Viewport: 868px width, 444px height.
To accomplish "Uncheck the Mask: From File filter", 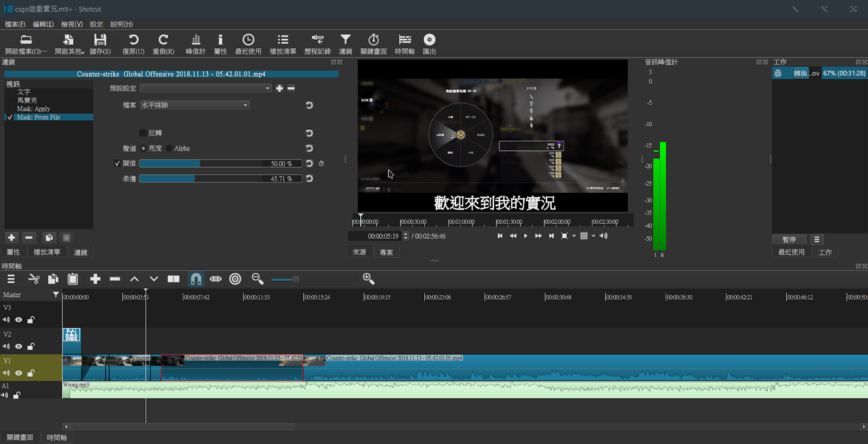I will point(10,117).
